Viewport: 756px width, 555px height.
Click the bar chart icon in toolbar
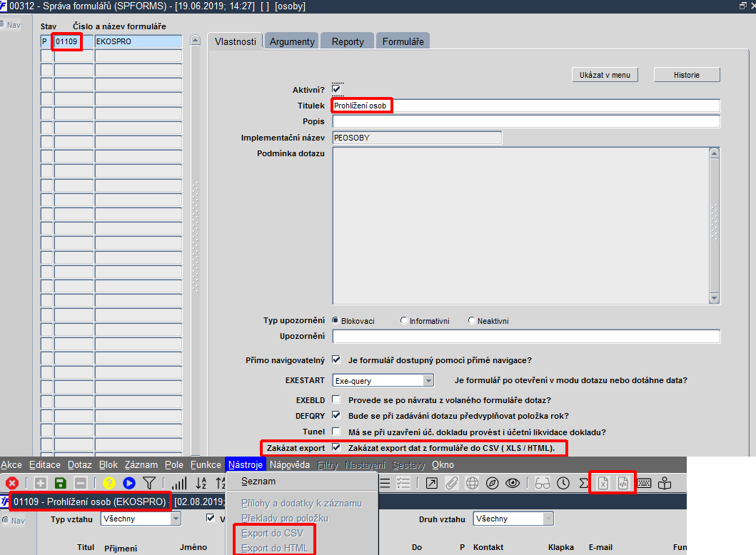pyautogui.click(x=179, y=483)
